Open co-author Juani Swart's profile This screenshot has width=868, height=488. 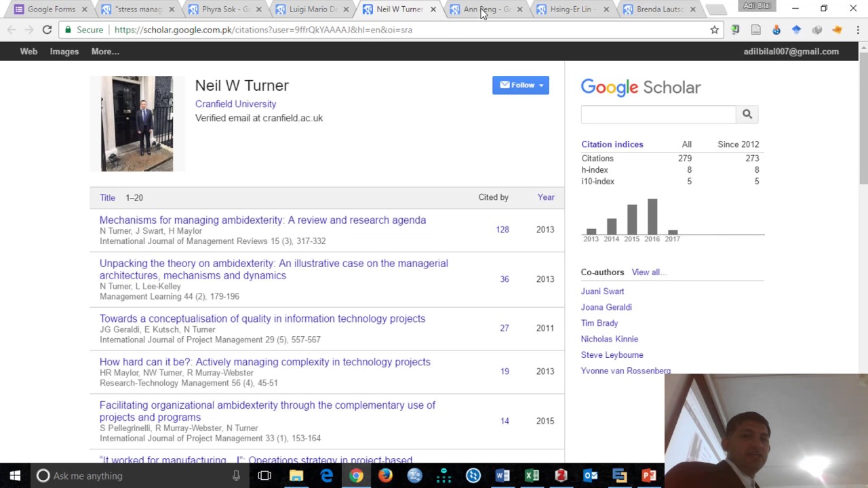pos(602,291)
